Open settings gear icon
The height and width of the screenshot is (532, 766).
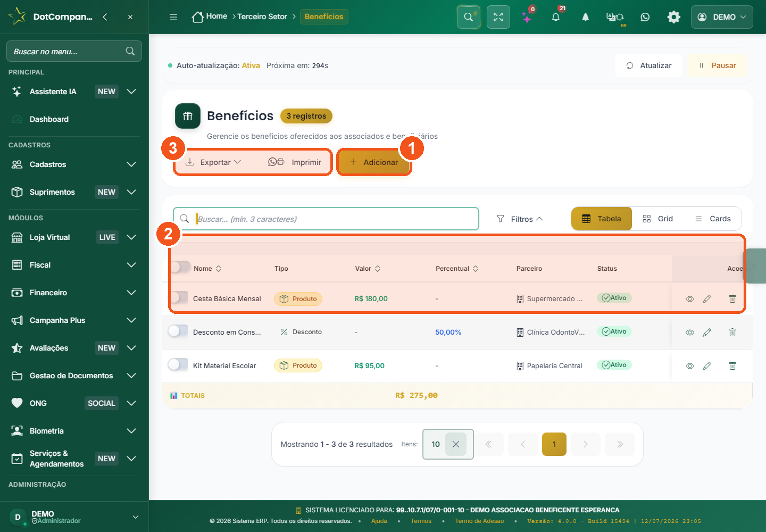pyautogui.click(x=674, y=17)
